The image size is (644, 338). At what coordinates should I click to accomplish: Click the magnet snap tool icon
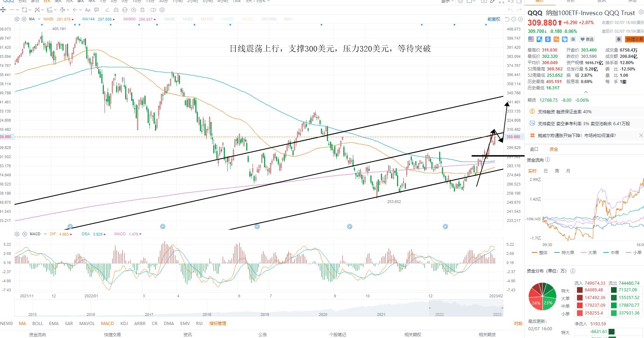click(116, 10)
